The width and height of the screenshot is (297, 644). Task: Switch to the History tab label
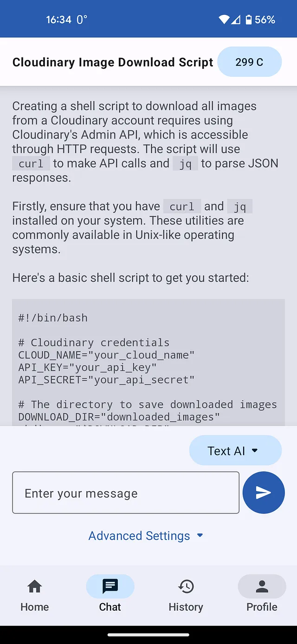(186, 607)
